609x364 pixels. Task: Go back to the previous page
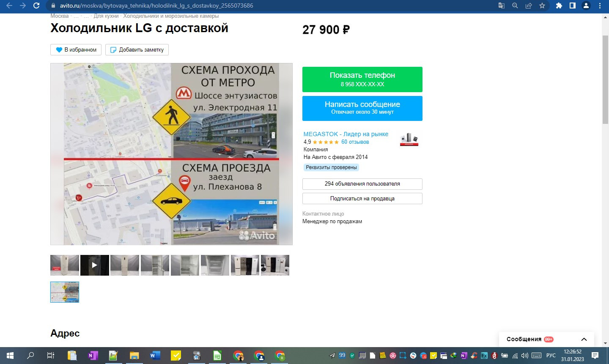tap(9, 5)
